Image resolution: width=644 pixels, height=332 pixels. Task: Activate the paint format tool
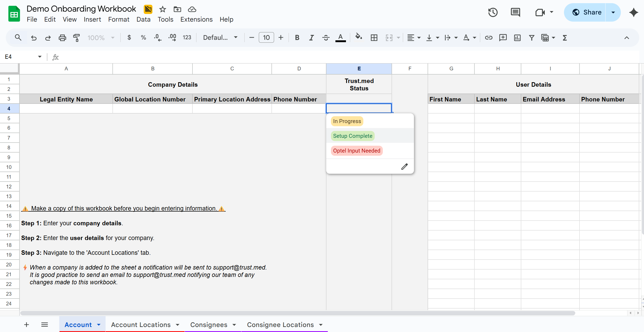pyautogui.click(x=76, y=38)
